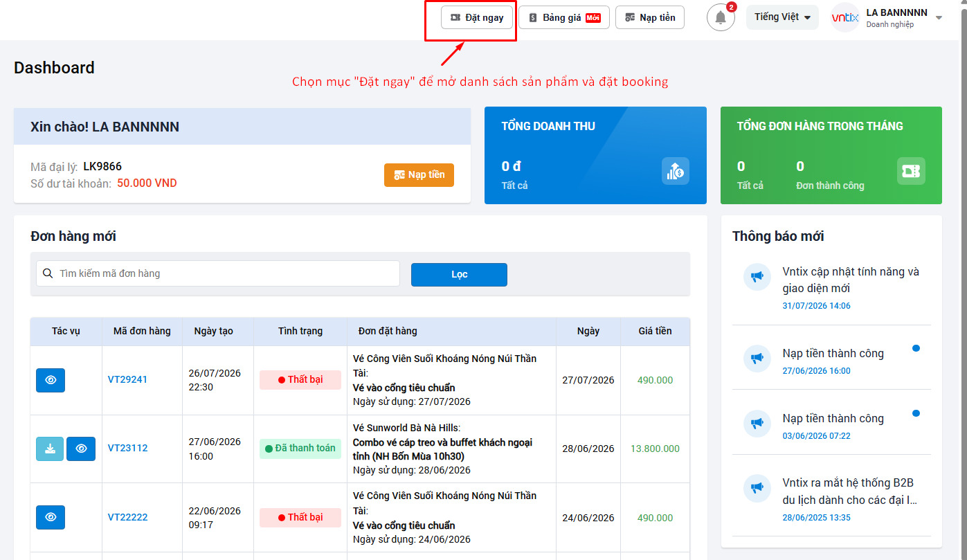Click megaphone icon for 03/06/2026 Nạp tiền notification

[757, 423]
